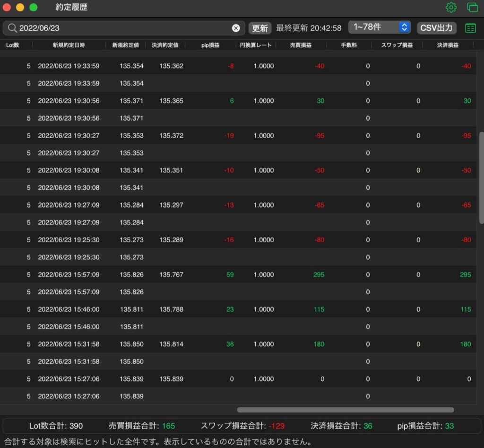Screen dimensions: 484x448
Task: Sort by 新規約定日時 column header
Action: click(69, 45)
